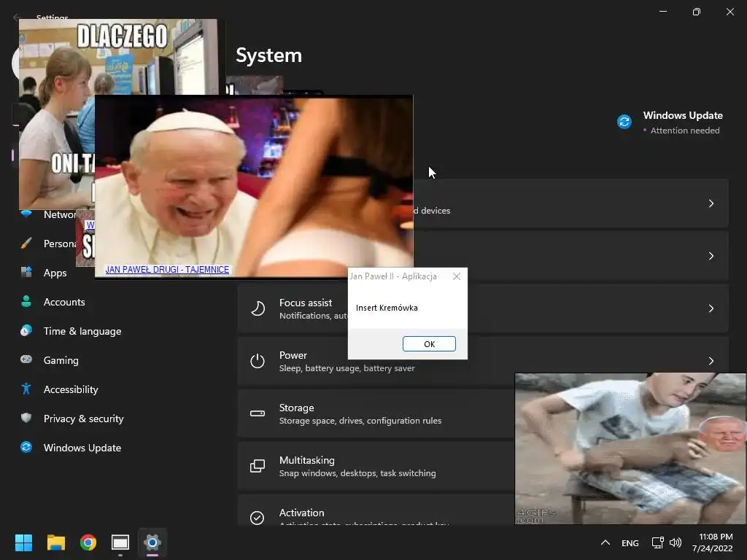
Task: Select Accounts in the Settings sidebar
Action: point(64,302)
